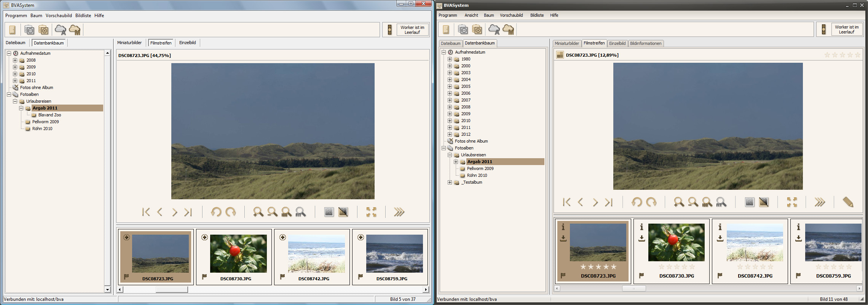Toggle flag on DSC08759.JPG in right filmstrip
Screen dimensions: 868x305
point(798,275)
